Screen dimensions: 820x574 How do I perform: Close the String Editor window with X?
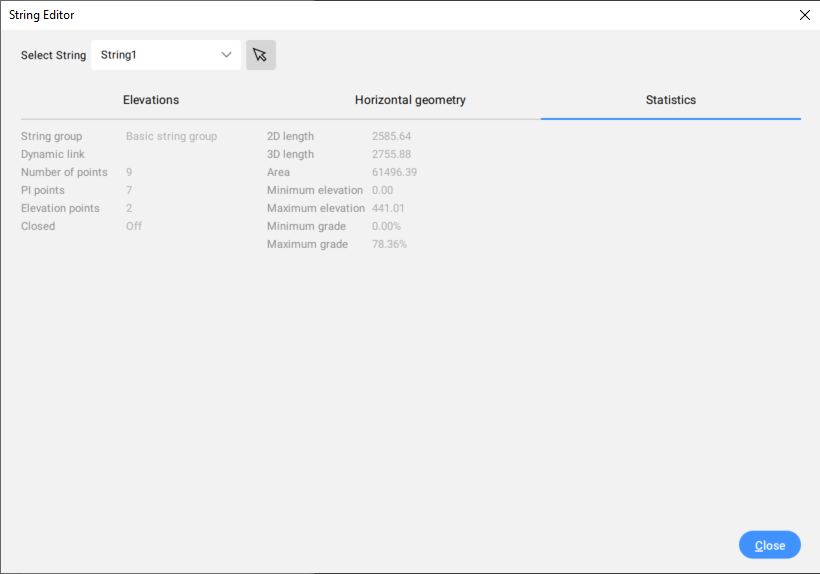[x=804, y=15]
